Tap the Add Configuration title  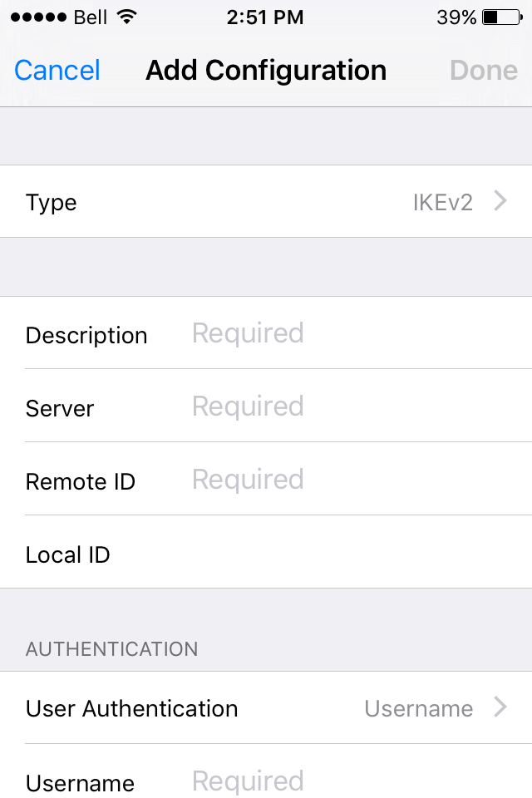(266, 70)
